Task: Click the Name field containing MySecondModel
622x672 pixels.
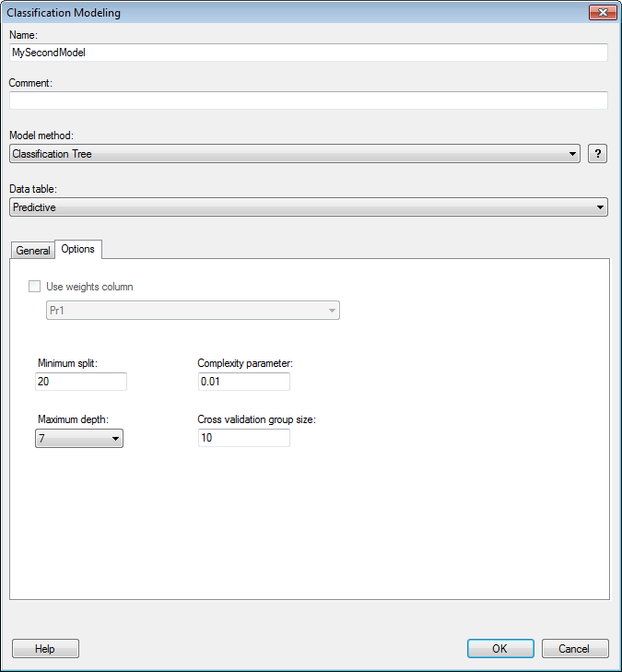Action: pos(309,53)
